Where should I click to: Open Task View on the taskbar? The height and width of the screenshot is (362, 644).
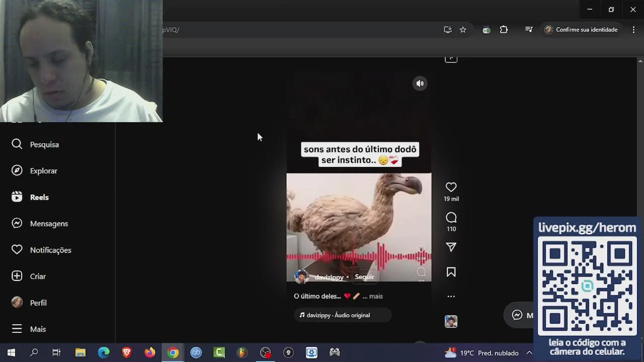(56, 353)
